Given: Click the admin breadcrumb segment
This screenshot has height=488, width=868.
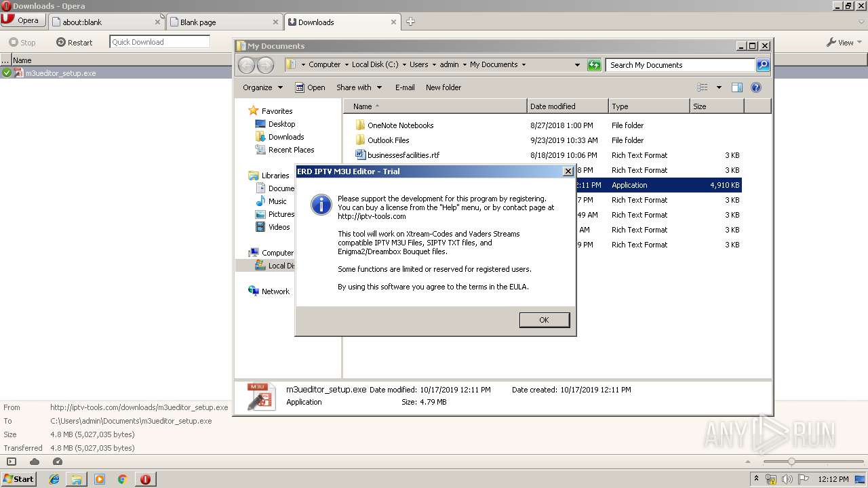Looking at the screenshot, I should (x=449, y=65).
